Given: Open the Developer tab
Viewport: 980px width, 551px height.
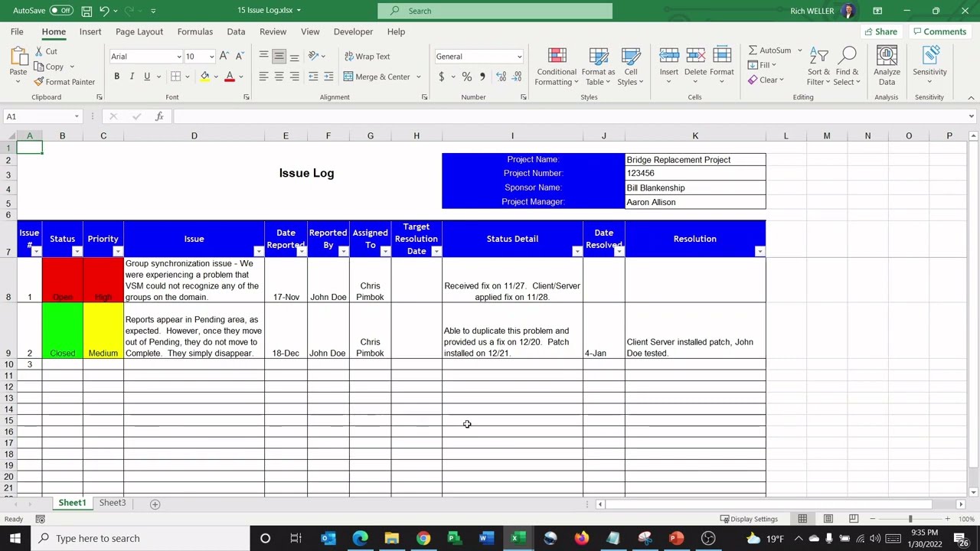Looking at the screenshot, I should pos(353,31).
